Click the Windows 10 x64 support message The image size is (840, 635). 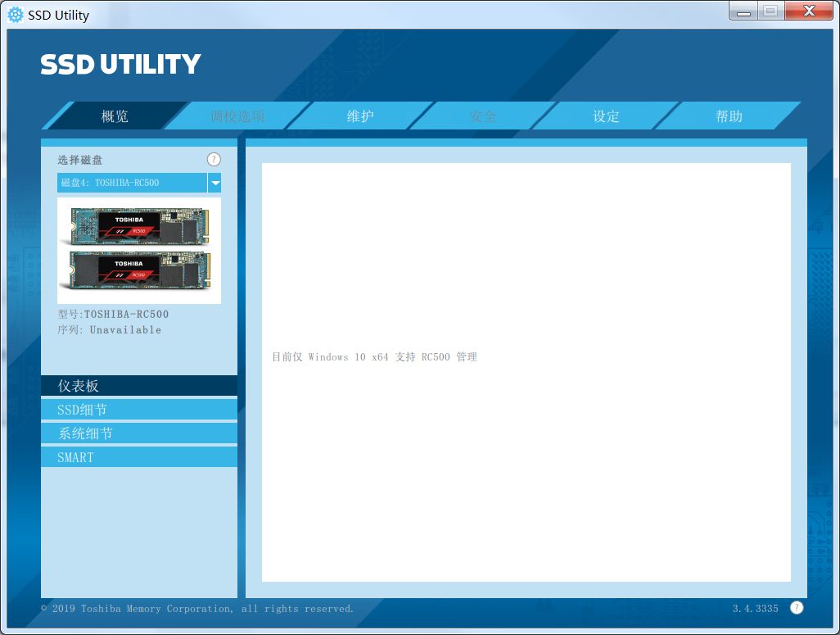(x=374, y=357)
